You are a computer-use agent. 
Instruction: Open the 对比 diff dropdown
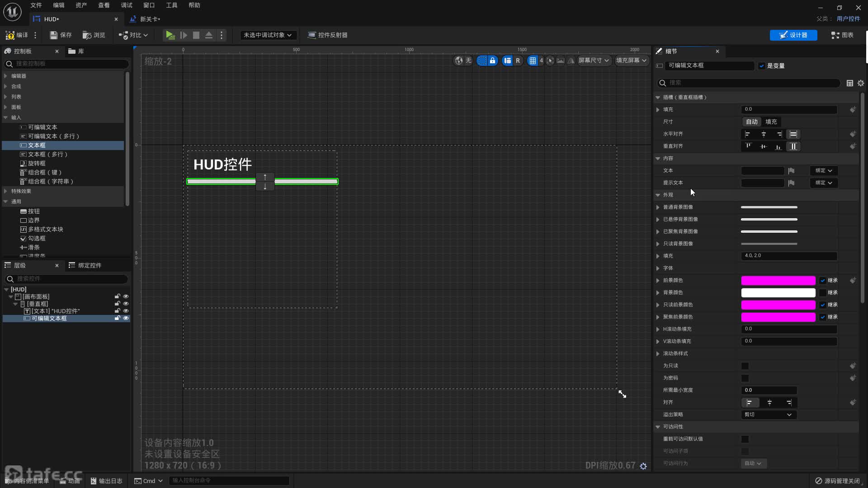click(x=133, y=35)
